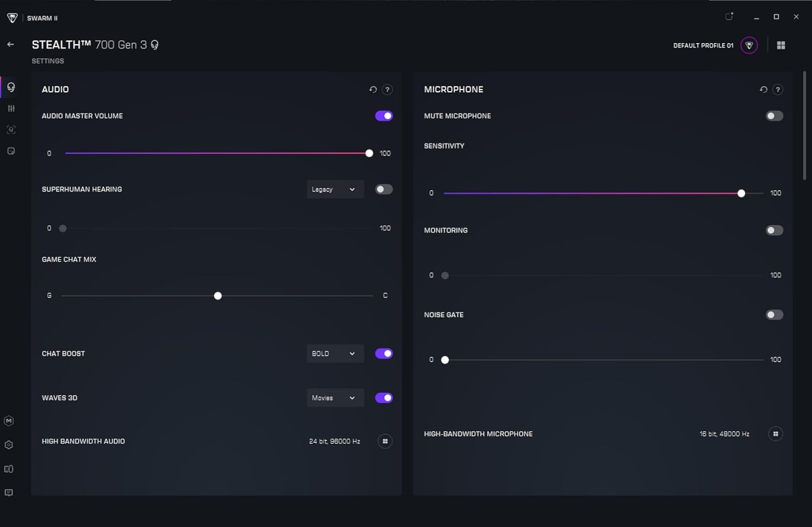Expand the Superhuman Hearing Legacy dropdown
This screenshot has height=527, width=812.
[335, 190]
